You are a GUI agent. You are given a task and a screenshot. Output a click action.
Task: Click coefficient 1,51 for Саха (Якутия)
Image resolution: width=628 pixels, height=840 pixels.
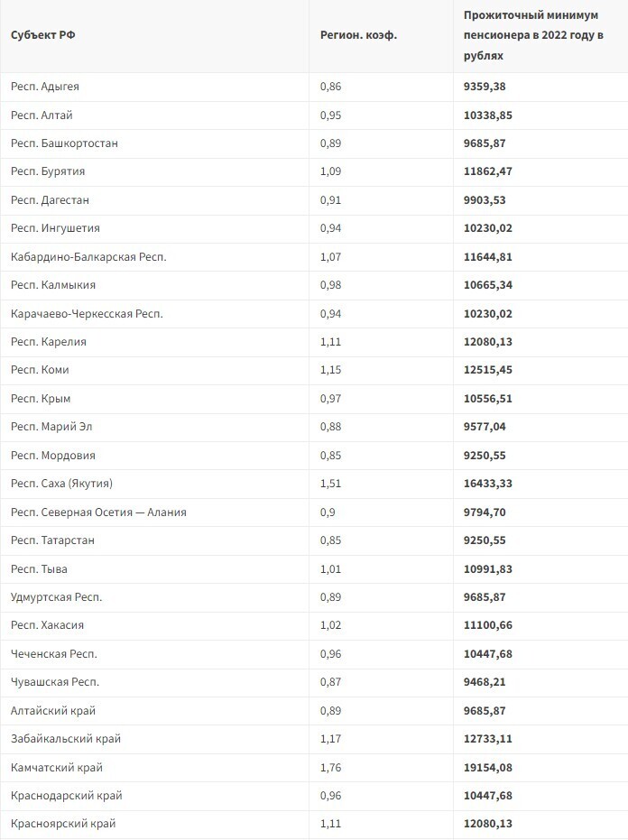tap(331, 484)
